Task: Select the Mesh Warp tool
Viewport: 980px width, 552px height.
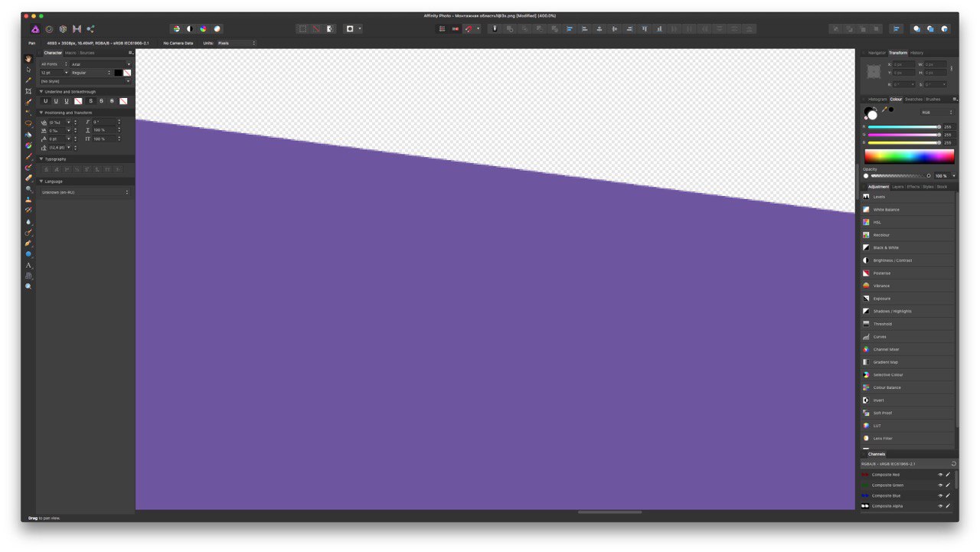Action: [28, 276]
